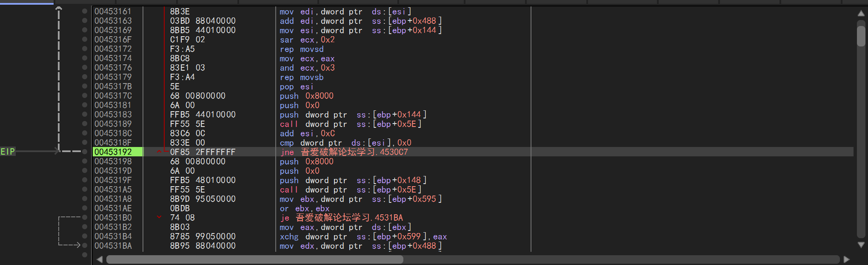Toggle breakpoint dot at address 00453161

point(85,12)
